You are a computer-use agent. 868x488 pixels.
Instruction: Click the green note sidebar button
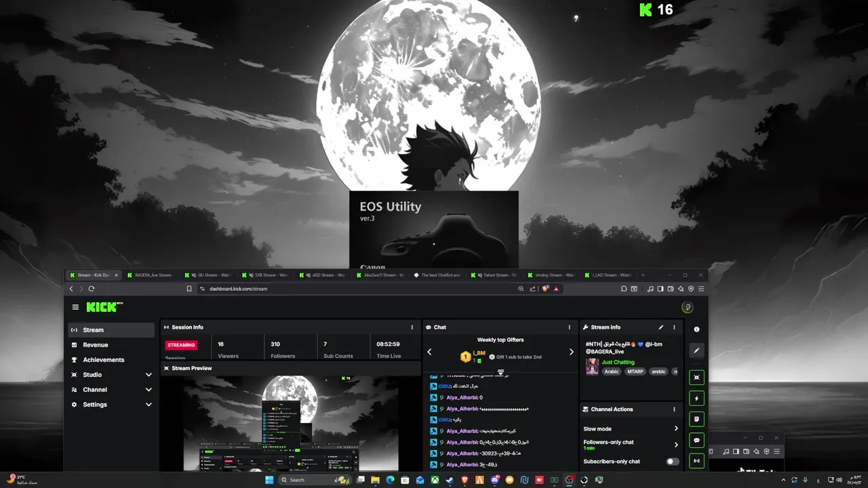click(696, 419)
